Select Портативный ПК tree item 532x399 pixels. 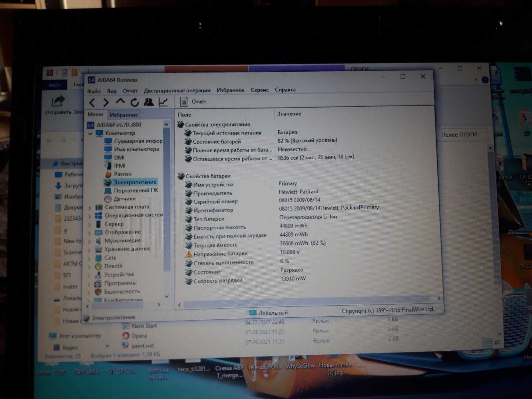click(x=136, y=190)
